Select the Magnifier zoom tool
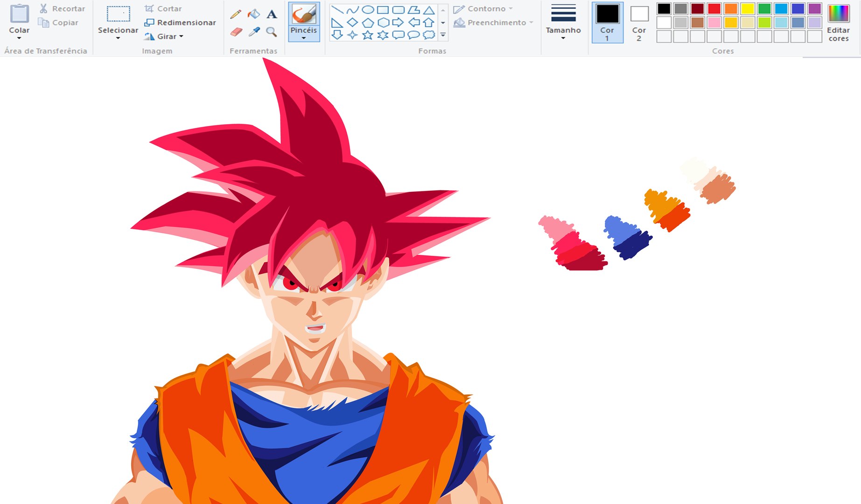 pyautogui.click(x=271, y=32)
